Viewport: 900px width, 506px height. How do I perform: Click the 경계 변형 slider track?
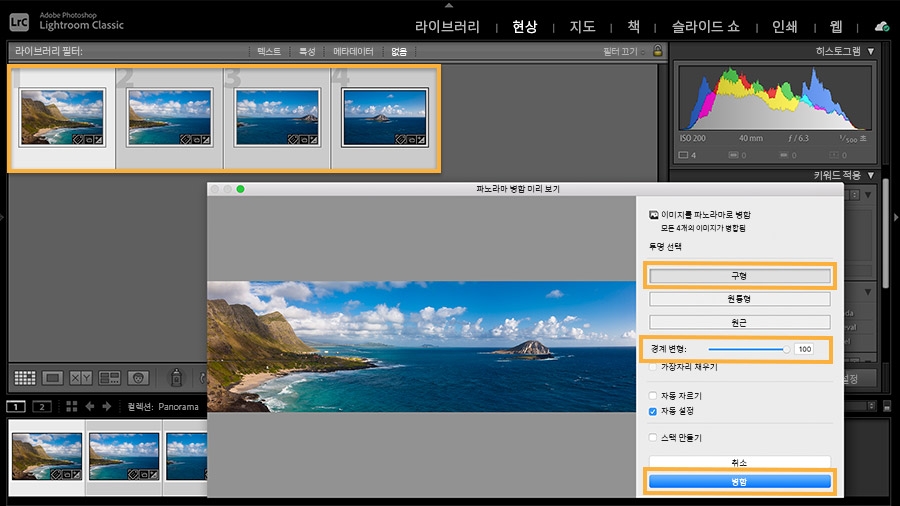(749, 349)
